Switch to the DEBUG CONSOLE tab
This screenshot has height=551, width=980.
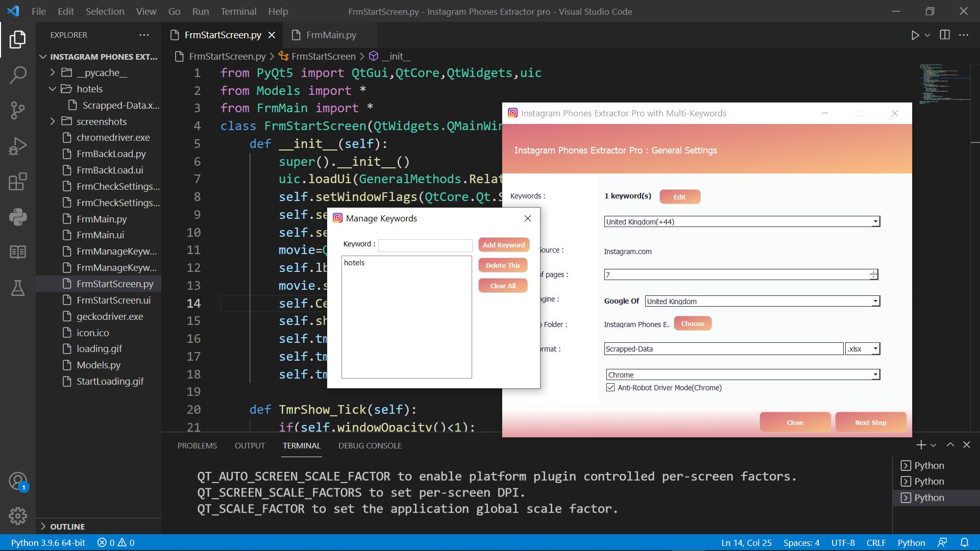click(370, 446)
